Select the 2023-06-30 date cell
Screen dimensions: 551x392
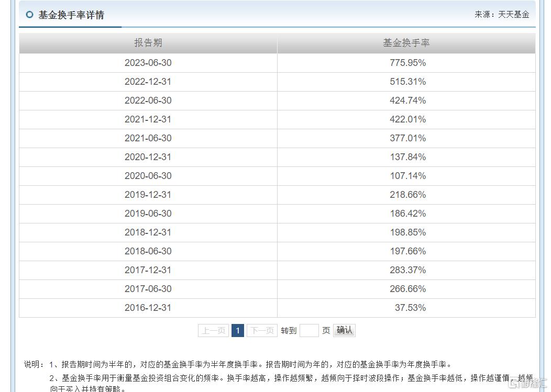click(x=148, y=63)
